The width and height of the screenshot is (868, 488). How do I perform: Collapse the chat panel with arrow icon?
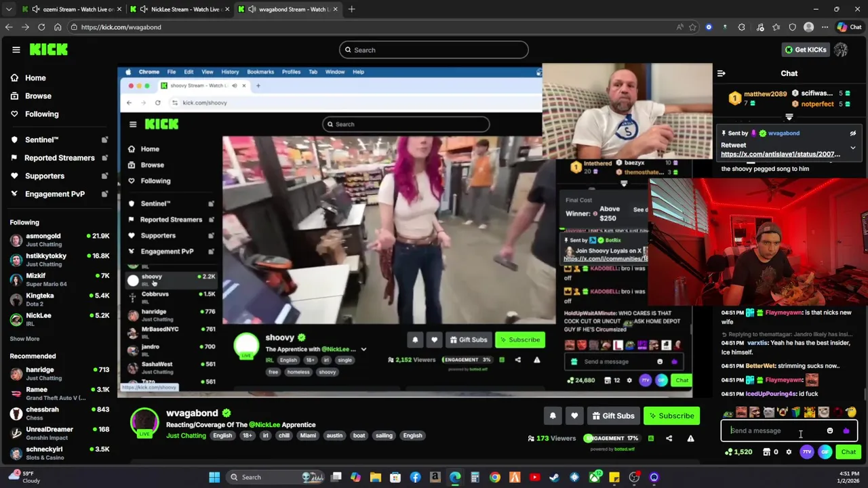pos(722,73)
